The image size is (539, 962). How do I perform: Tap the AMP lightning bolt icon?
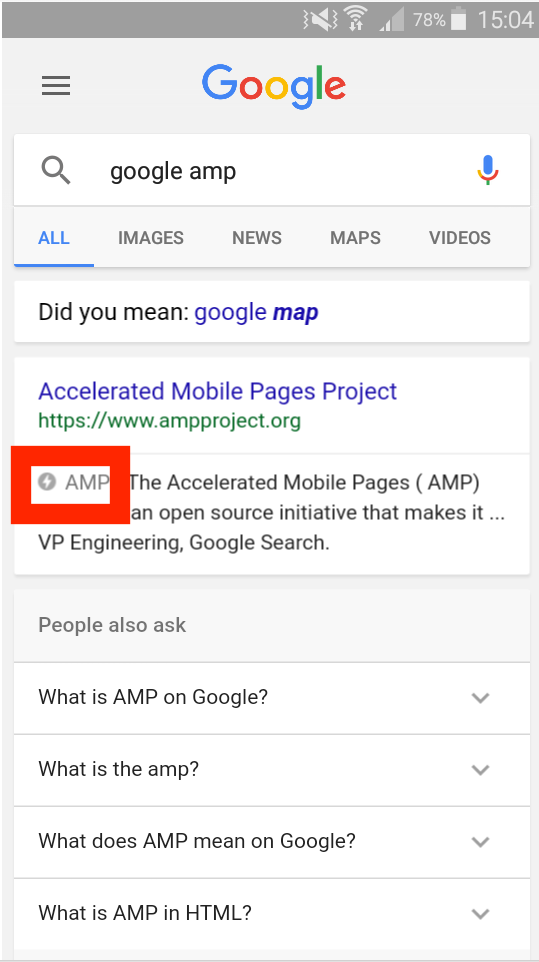pos(46,482)
